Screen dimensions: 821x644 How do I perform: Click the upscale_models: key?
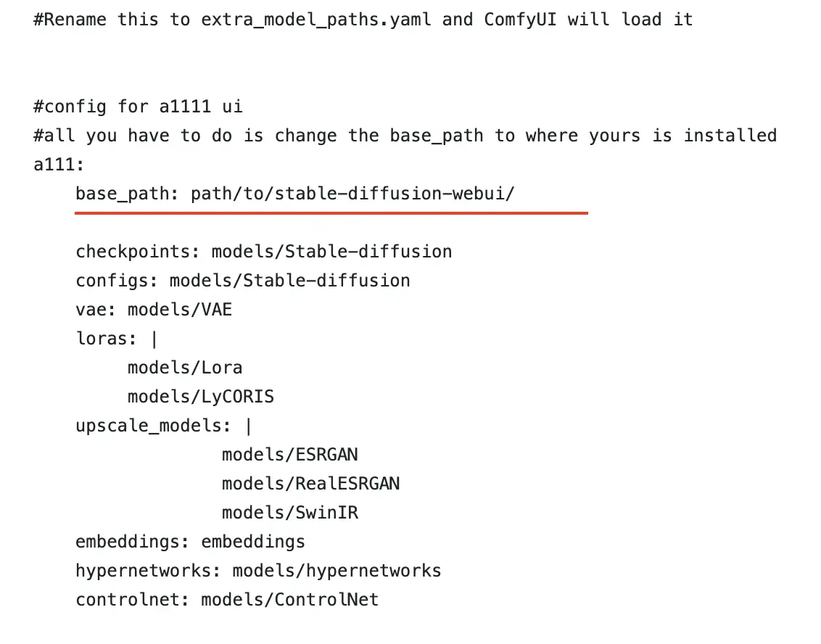[153, 426]
